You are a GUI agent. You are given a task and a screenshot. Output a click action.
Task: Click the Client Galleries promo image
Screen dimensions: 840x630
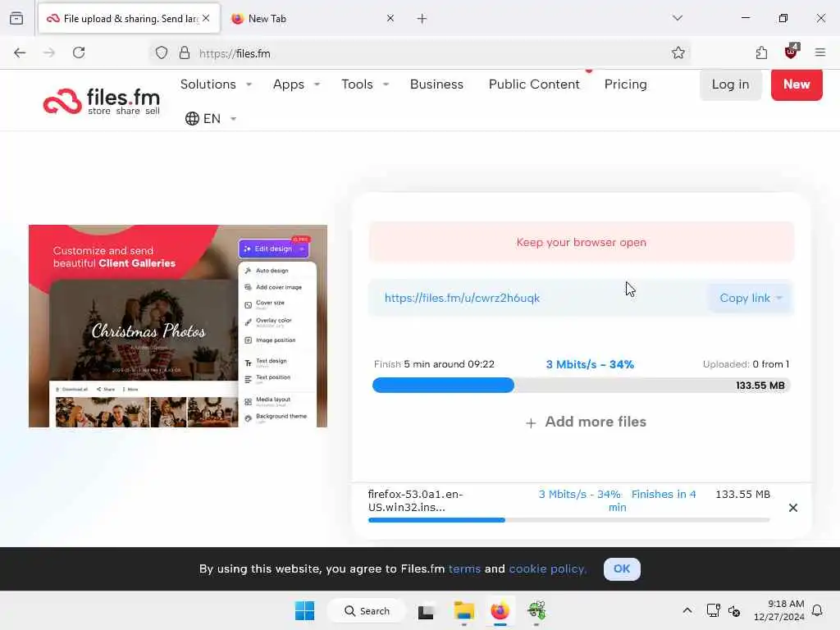[178, 326]
